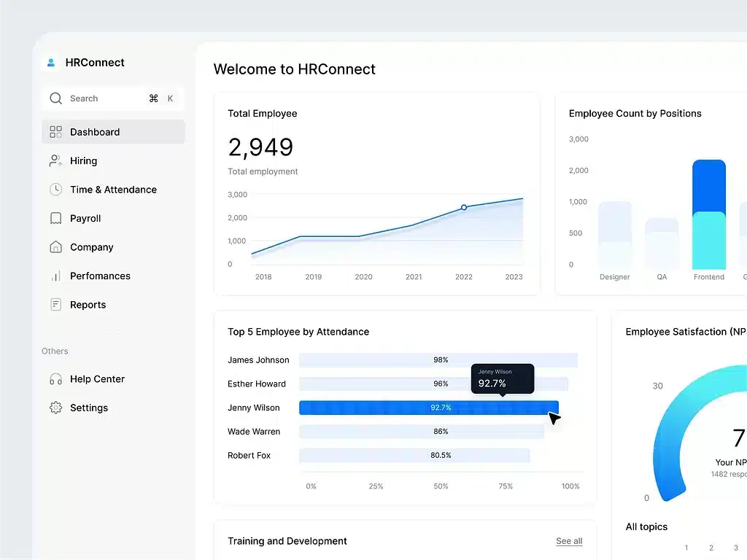
Task: Click the Wade Warren name label
Action: (254, 432)
